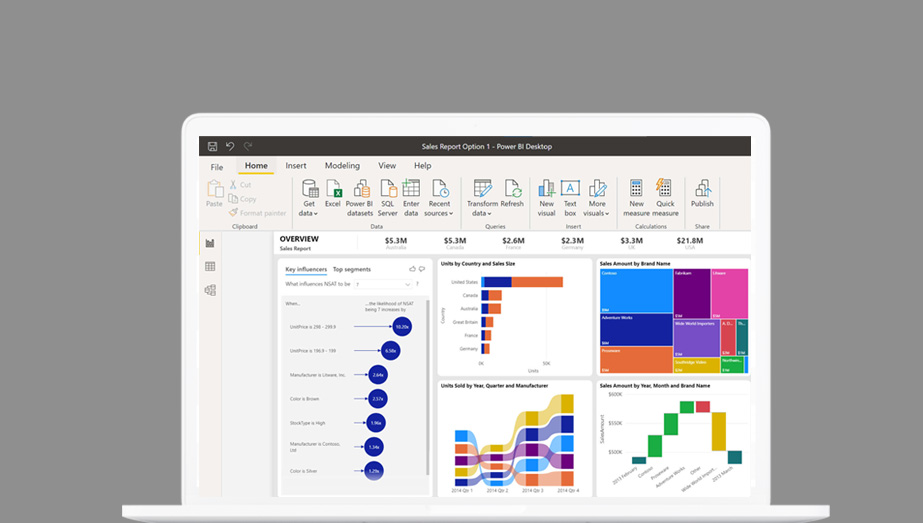Viewport: 923px width, 523px height.
Task: Connect to SQL Server
Action: (387, 198)
